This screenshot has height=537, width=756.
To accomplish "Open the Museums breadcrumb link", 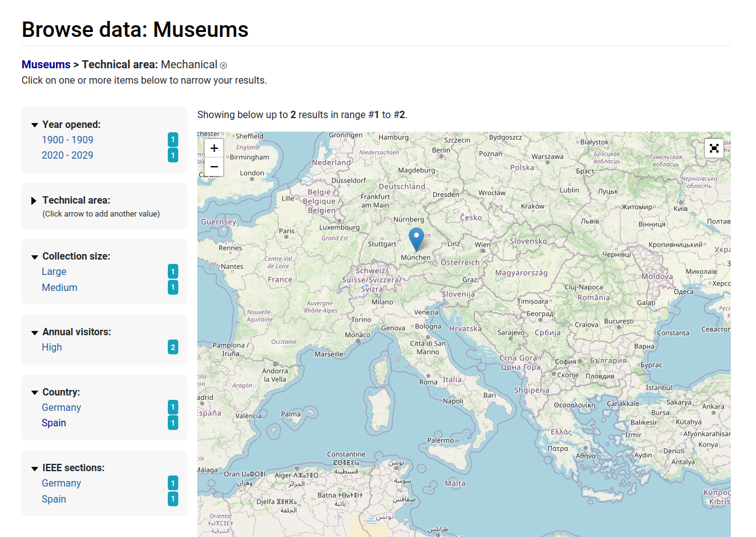I will (x=46, y=65).
